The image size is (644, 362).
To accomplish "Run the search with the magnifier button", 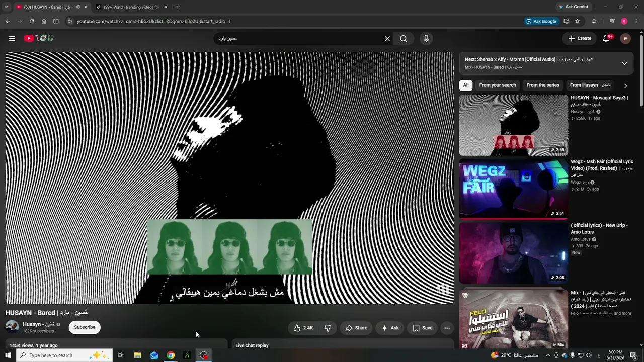I will pyautogui.click(x=404, y=38).
